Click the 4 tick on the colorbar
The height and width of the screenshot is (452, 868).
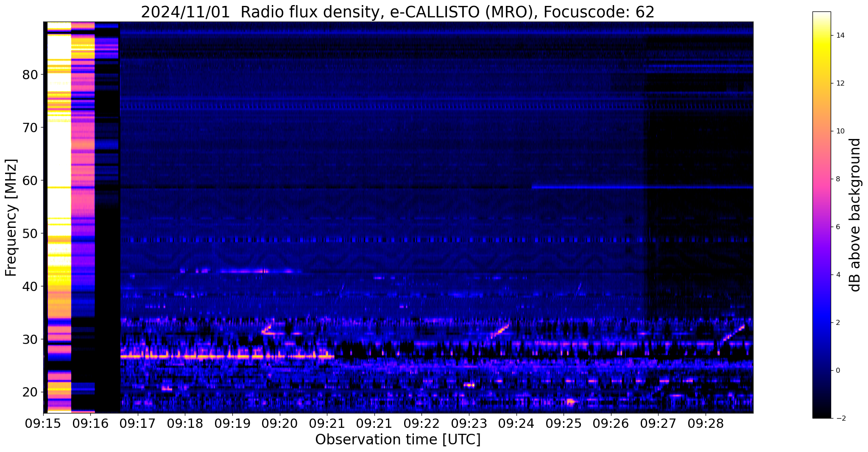click(838, 275)
